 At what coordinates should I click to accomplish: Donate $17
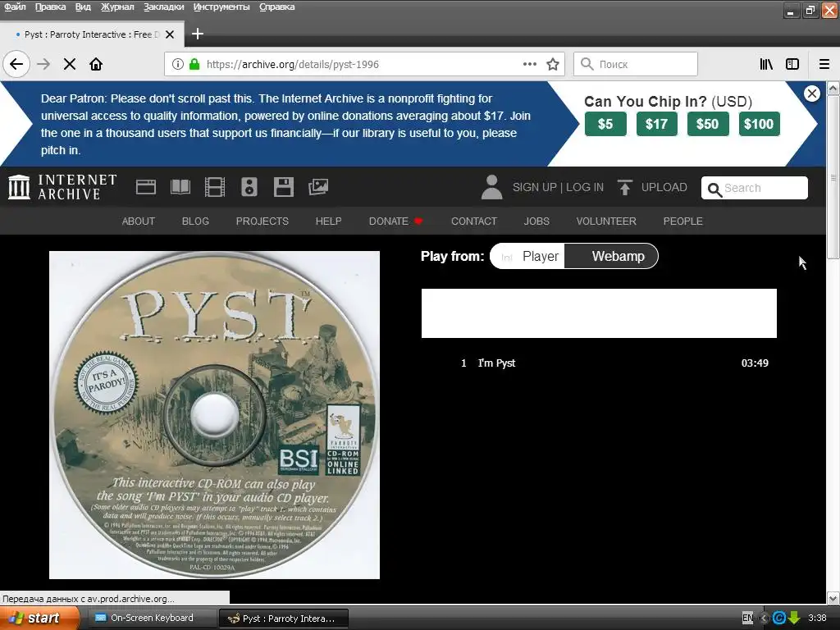coord(657,124)
